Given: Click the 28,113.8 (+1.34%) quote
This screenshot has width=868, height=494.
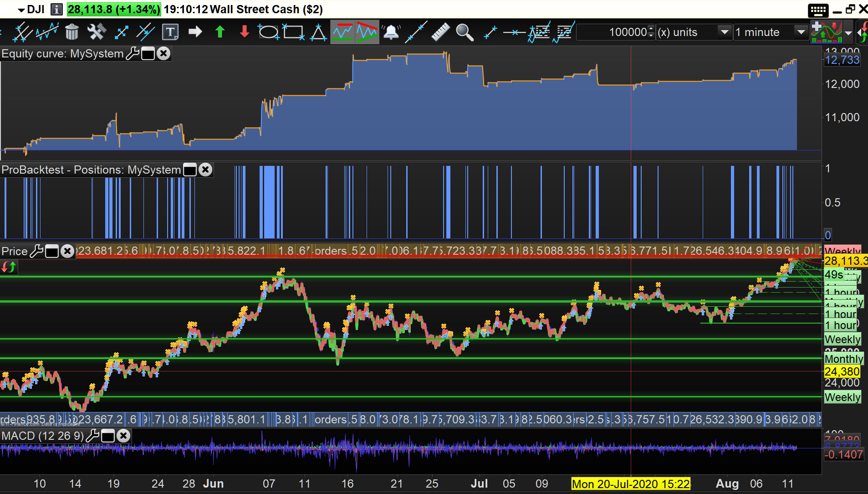Looking at the screenshot, I should click(113, 10).
